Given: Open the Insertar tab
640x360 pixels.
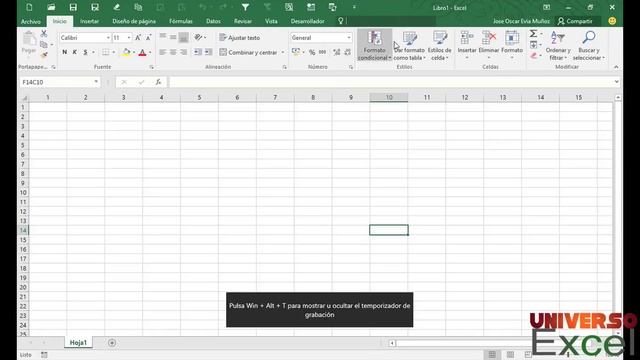Looking at the screenshot, I should pyautogui.click(x=89, y=21).
